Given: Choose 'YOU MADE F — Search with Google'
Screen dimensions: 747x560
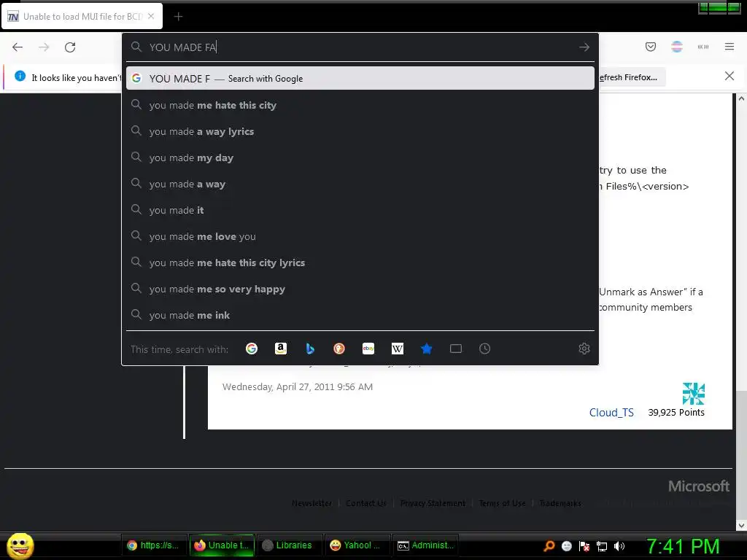Looking at the screenshot, I should click(x=360, y=79).
